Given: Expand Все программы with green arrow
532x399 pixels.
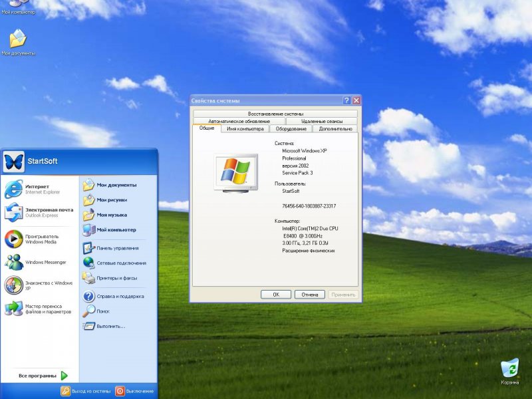Looking at the screenshot, I should click(64, 376).
